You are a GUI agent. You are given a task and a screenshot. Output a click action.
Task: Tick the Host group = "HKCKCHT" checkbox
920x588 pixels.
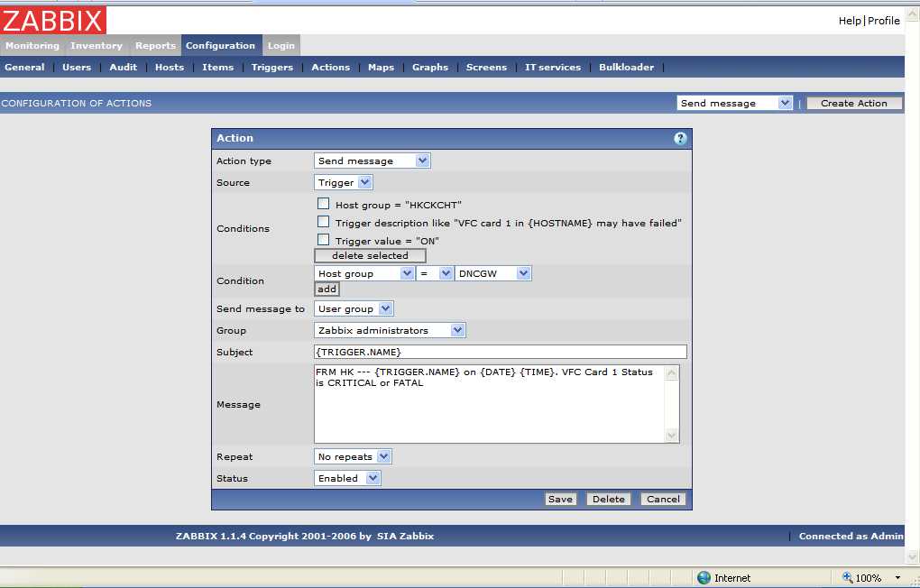click(323, 204)
